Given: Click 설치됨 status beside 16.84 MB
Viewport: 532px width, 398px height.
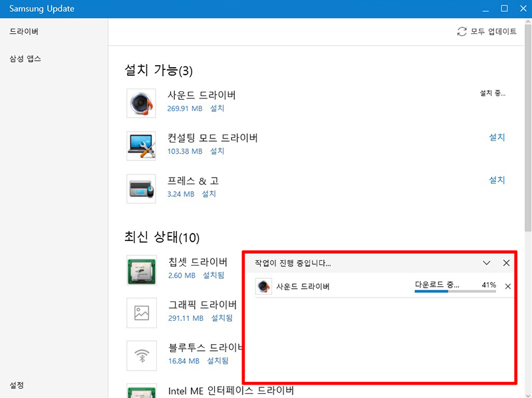Looking at the screenshot, I should [218, 361].
